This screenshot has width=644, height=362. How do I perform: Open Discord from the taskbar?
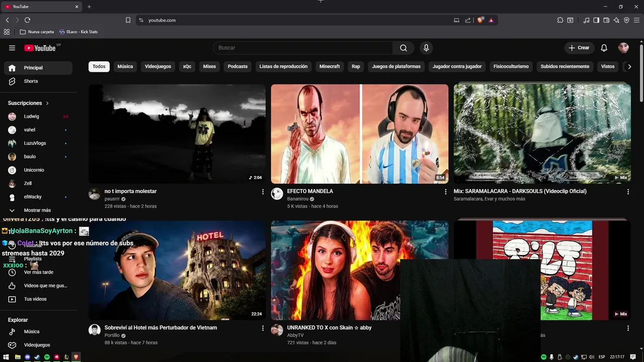(x=27, y=357)
